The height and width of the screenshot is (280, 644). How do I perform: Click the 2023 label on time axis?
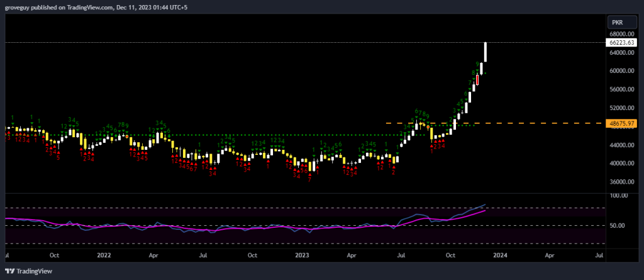click(x=303, y=255)
